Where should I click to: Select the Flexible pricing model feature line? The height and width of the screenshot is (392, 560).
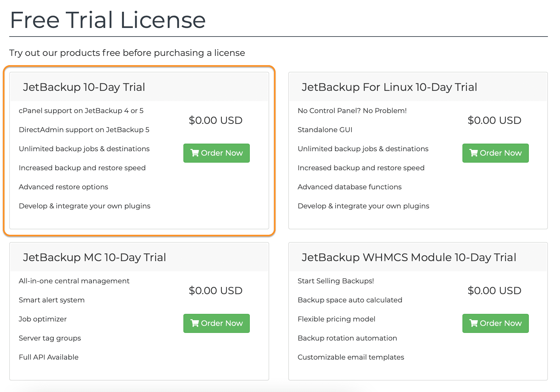point(336,319)
